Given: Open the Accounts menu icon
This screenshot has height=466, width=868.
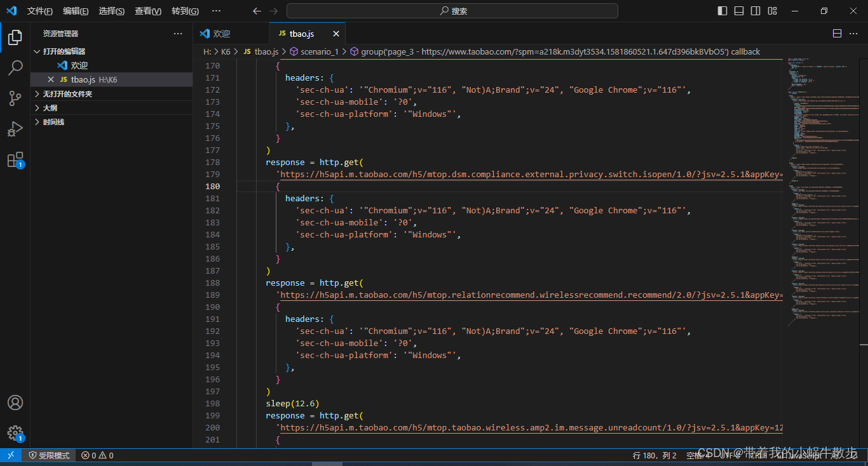Looking at the screenshot, I should [x=15, y=403].
